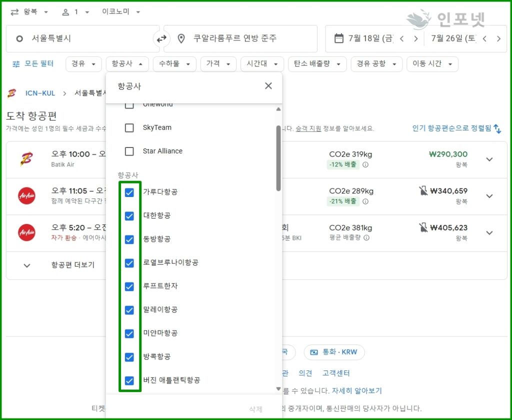Open the 이동 시간 duration filter dropdown
The height and width of the screenshot is (420, 512).
point(432,63)
